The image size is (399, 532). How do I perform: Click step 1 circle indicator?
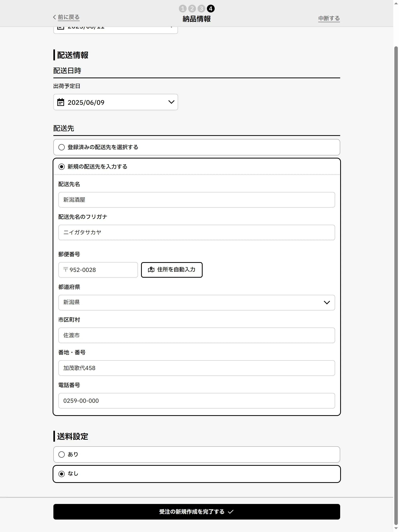(183, 9)
